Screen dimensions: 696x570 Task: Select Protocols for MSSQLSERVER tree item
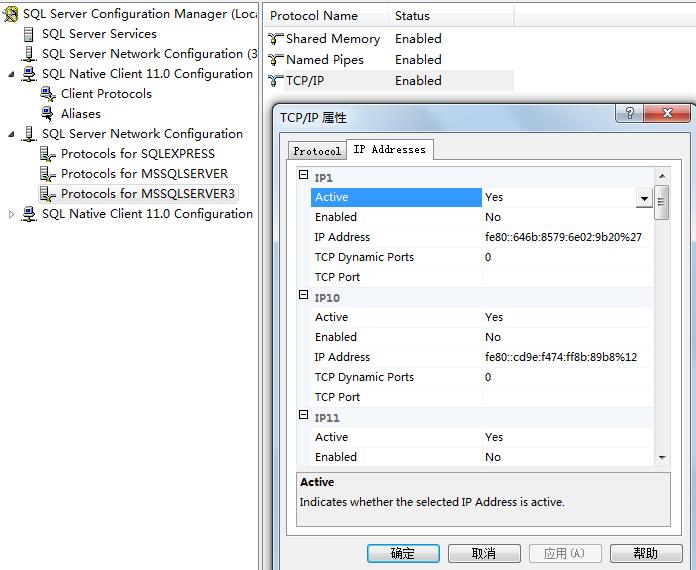[144, 174]
